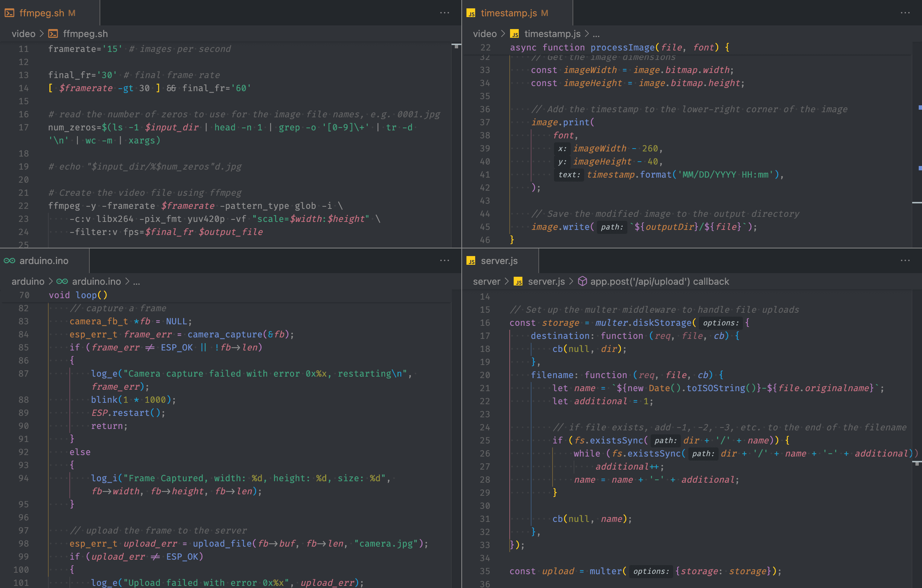922x588 pixels.
Task: Click sticky header 'async function processImage' line
Action: (x=619, y=48)
